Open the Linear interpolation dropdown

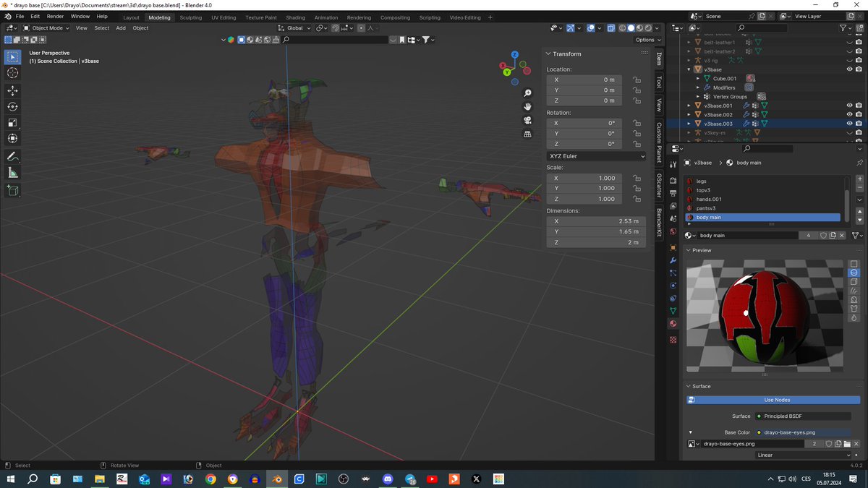(x=804, y=455)
